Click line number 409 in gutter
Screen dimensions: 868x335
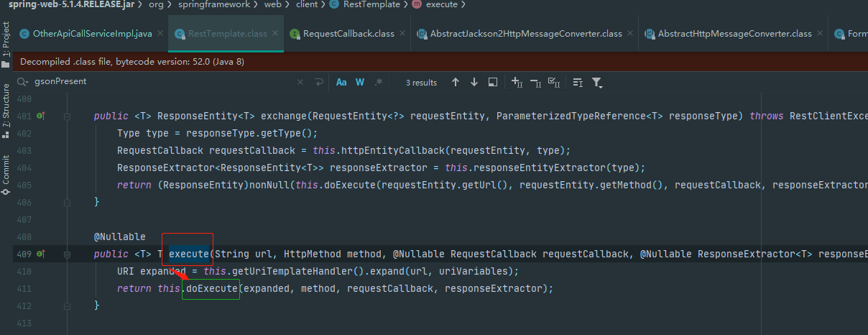coord(24,254)
